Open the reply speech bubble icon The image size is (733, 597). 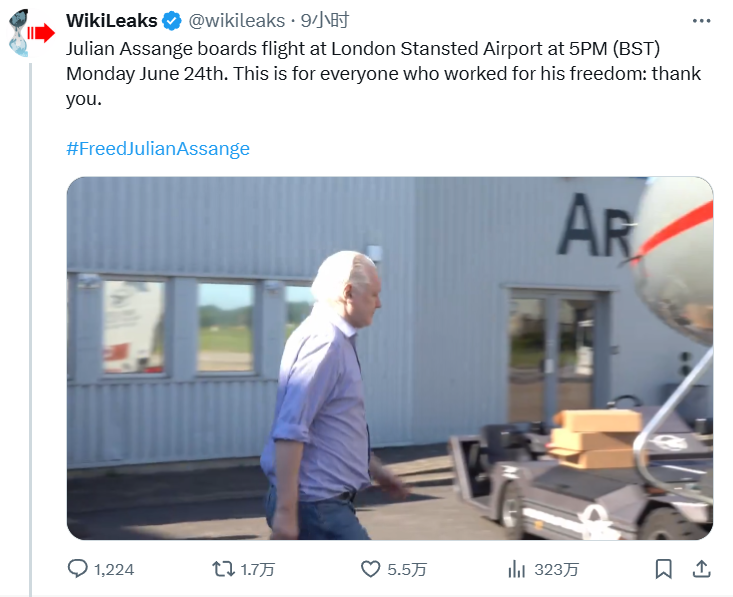click(78, 569)
